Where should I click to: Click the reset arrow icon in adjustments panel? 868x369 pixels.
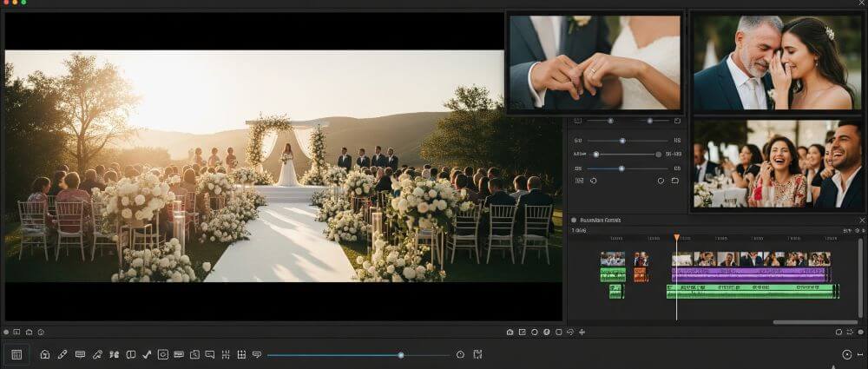coord(594,181)
